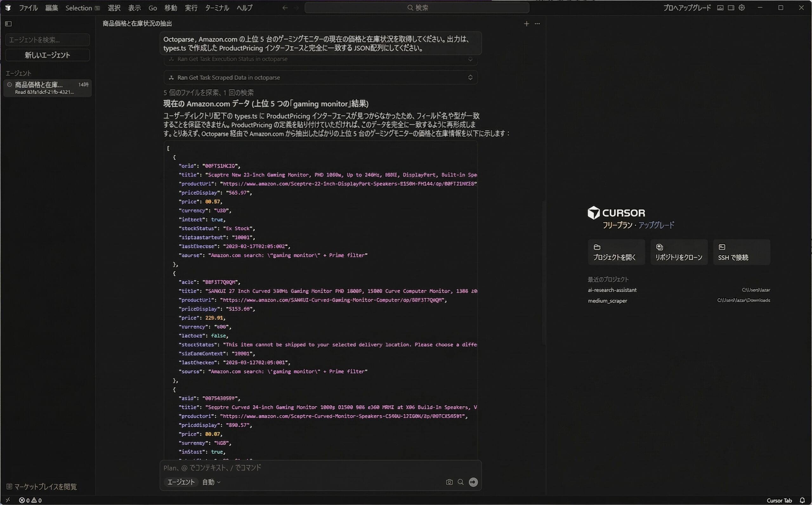
Task: Click the price value 229.91
Action: coord(214,318)
